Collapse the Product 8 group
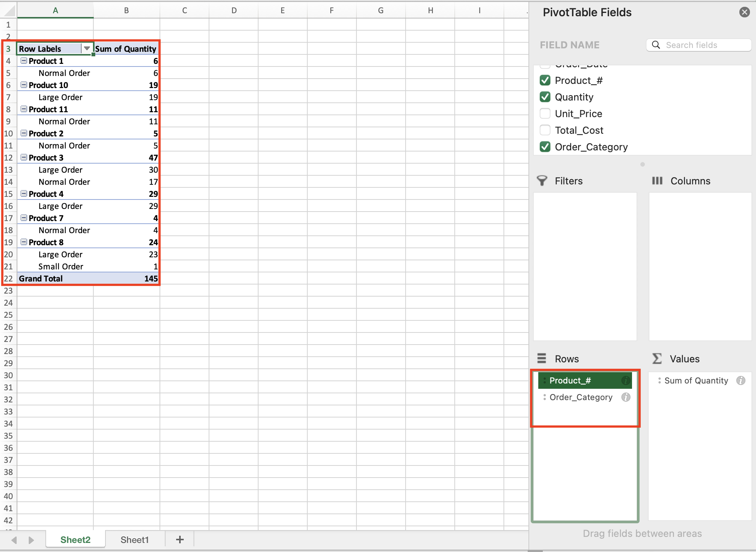This screenshot has height=552, width=756. click(x=23, y=242)
